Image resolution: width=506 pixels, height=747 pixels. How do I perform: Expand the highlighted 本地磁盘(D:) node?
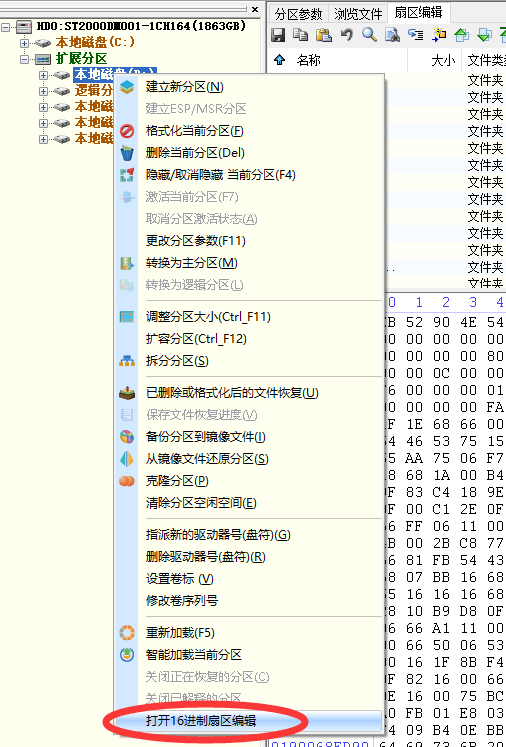tap(43, 75)
